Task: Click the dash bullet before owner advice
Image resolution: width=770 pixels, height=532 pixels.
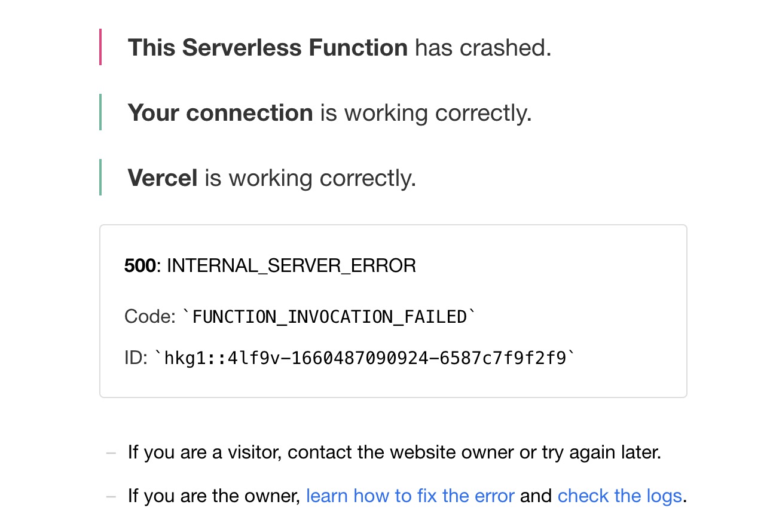Action: (111, 496)
